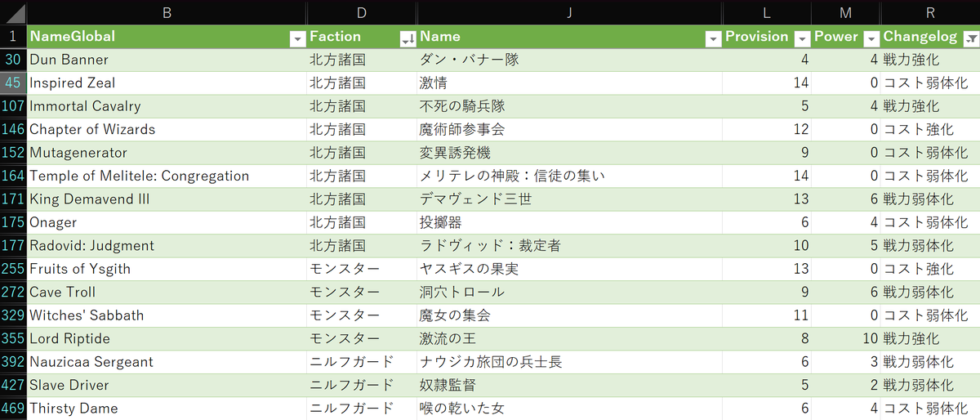Screen dimensions: 980x420
Task: Select Lord Riptide's power value 10
Action: pos(845,339)
